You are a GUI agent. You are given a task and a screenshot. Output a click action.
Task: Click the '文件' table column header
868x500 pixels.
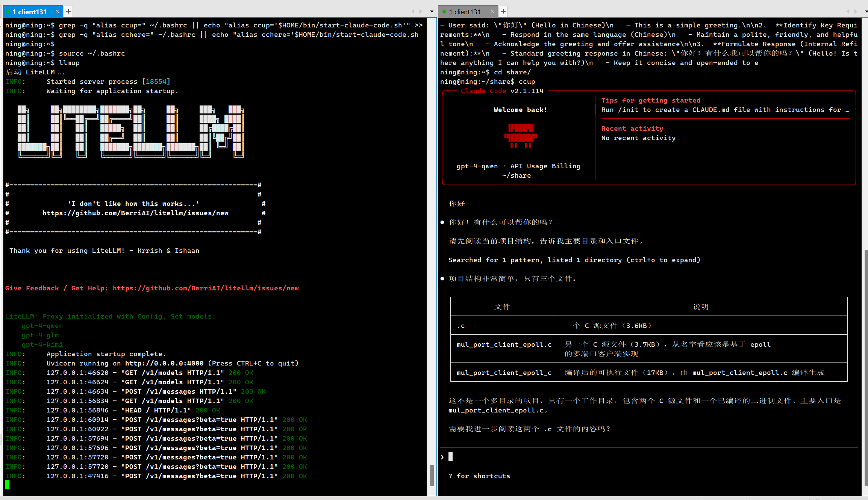click(502, 307)
